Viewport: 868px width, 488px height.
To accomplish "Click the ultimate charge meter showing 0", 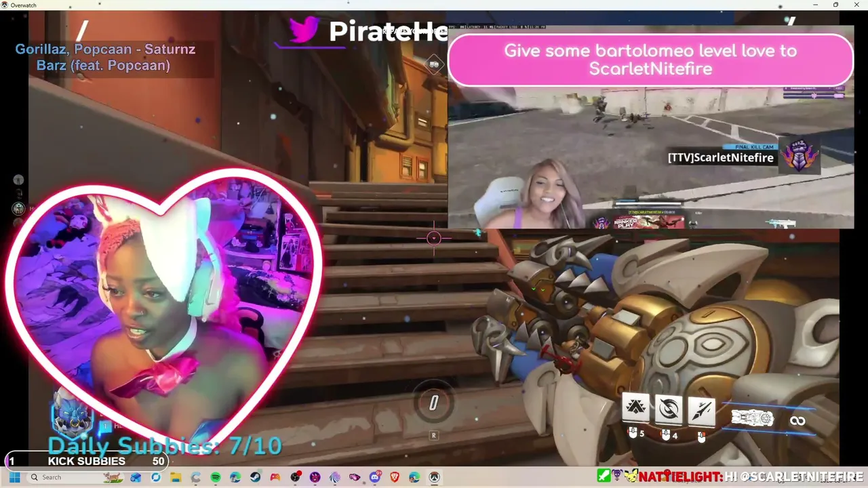I will coord(434,403).
